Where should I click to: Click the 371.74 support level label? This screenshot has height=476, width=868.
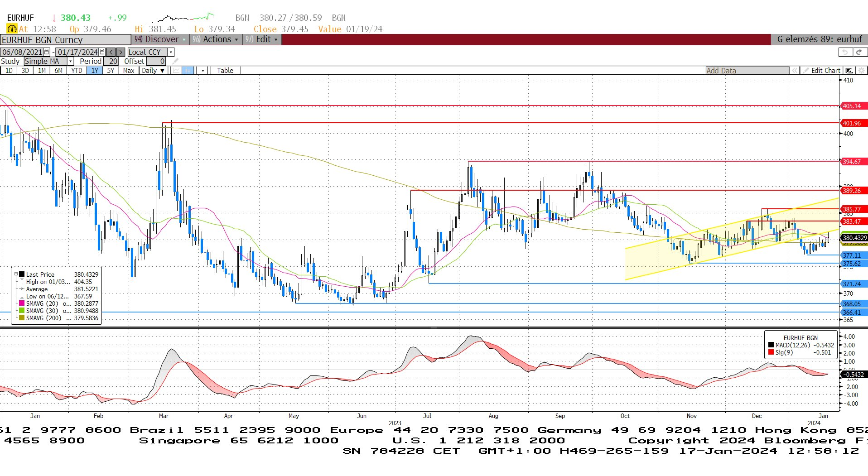(x=854, y=284)
